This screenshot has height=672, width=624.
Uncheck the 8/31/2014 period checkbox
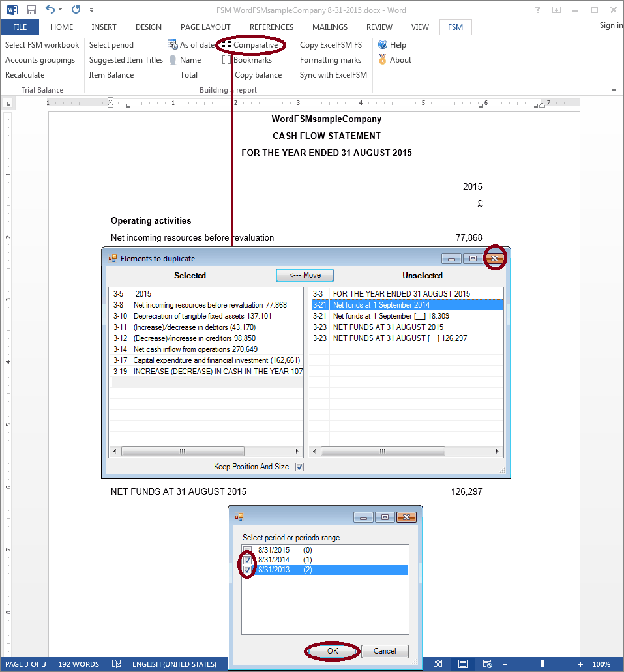coord(248,560)
